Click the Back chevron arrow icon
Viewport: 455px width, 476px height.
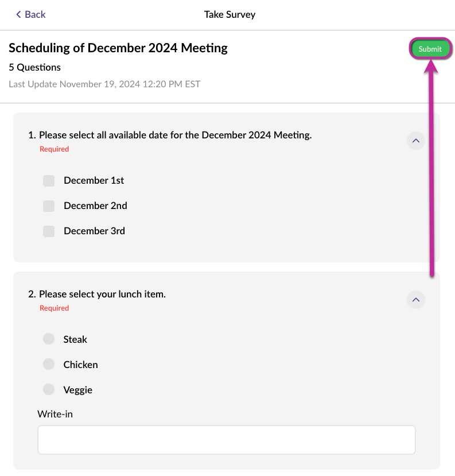[x=18, y=14]
